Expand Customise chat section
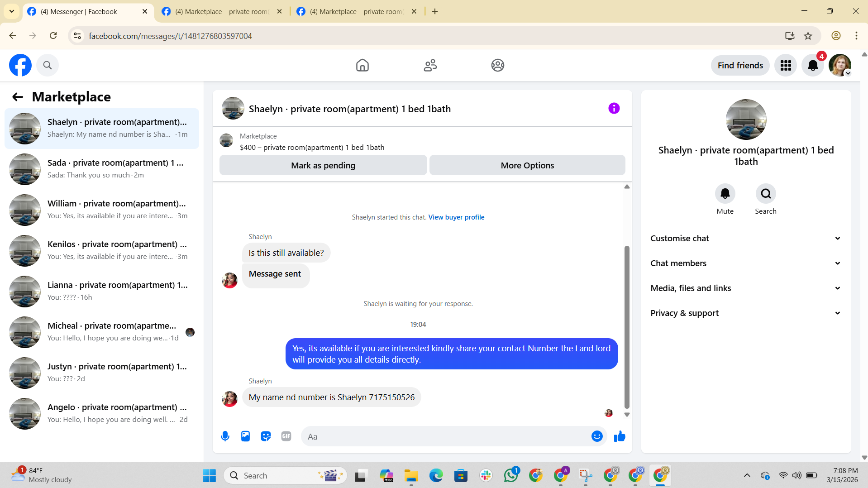This screenshot has height=488, width=868. [745, 239]
